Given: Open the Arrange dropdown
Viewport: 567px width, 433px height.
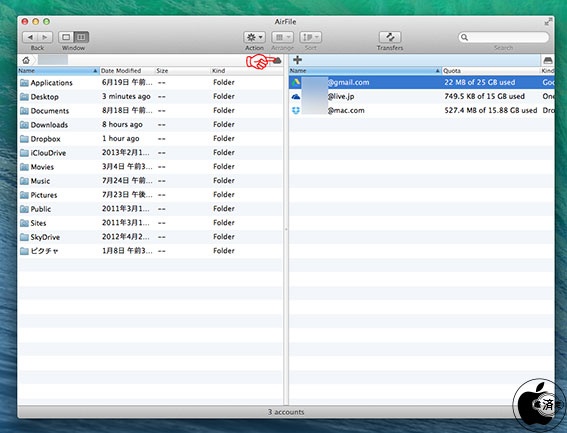Looking at the screenshot, I should coord(282,37).
